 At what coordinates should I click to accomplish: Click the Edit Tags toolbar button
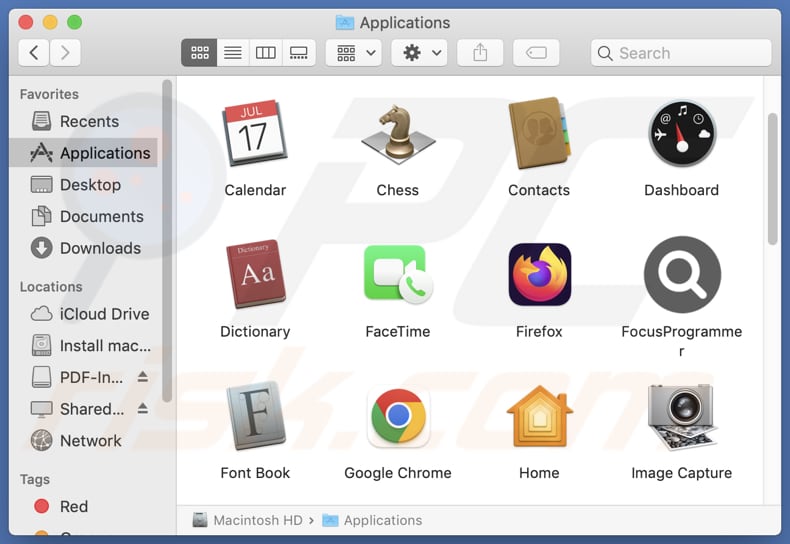pos(536,52)
